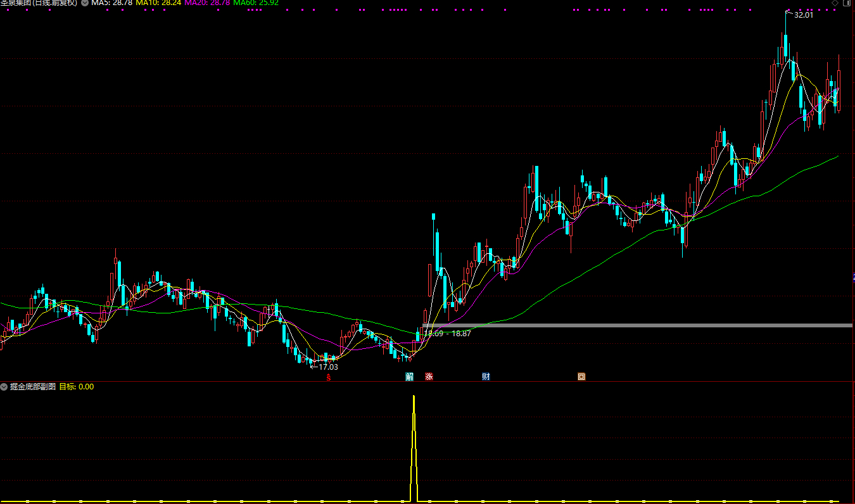The height and width of the screenshot is (504, 855).
Task: Expand the 掘金底部副图 sub-chart dropdown arrow
Action: pos(4,386)
